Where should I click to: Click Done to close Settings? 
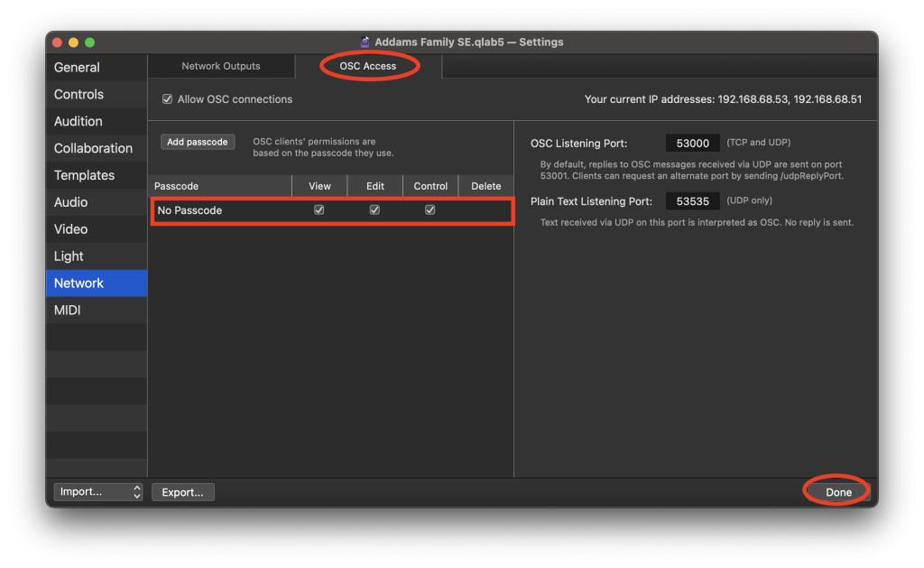click(838, 492)
